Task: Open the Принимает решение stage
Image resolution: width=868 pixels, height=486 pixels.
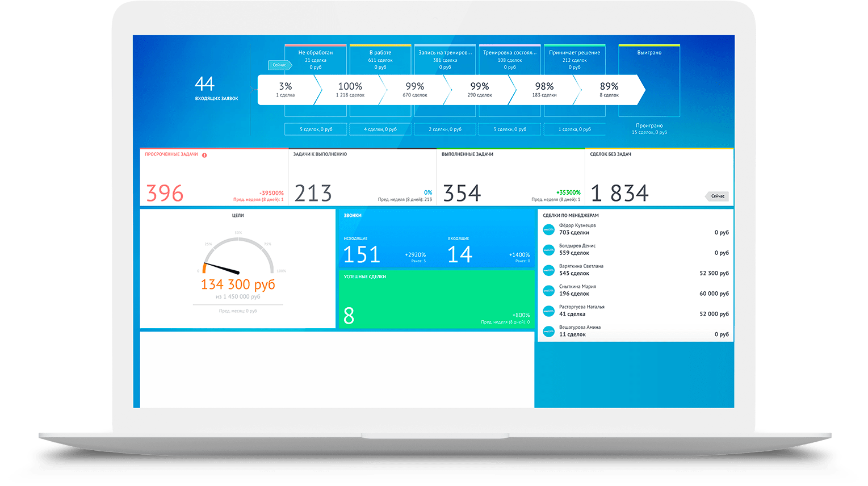Action: pos(575,59)
